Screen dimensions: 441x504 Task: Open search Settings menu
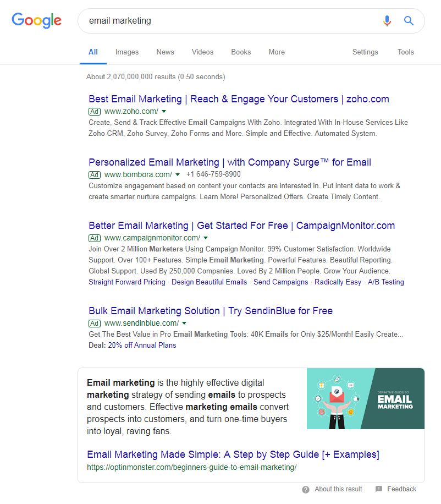[x=365, y=52]
